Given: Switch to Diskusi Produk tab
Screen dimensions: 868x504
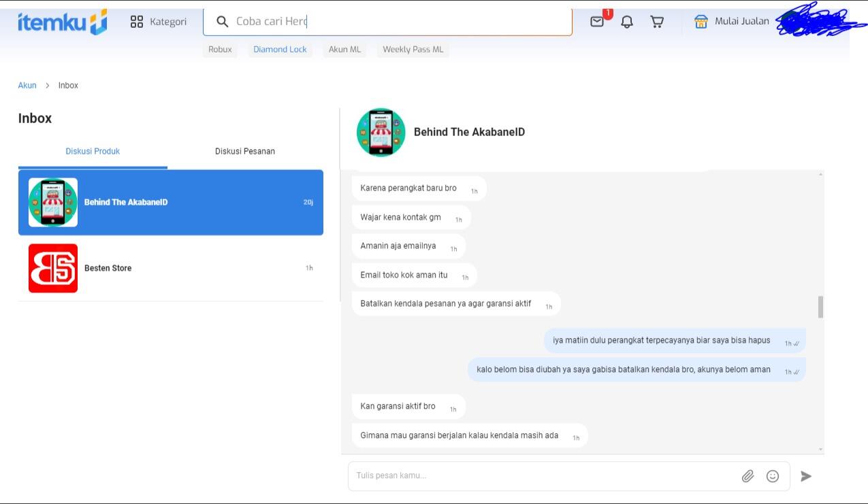Looking at the screenshot, I should (x=93, y=151).
